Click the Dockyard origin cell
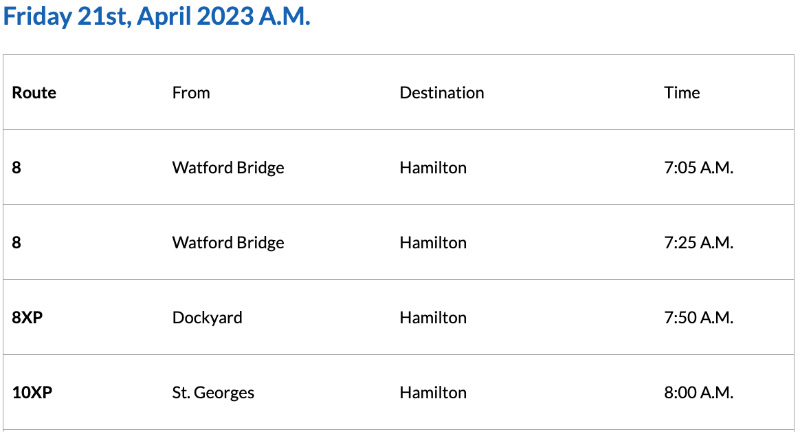The image size is (800, 432). point(207,318)
